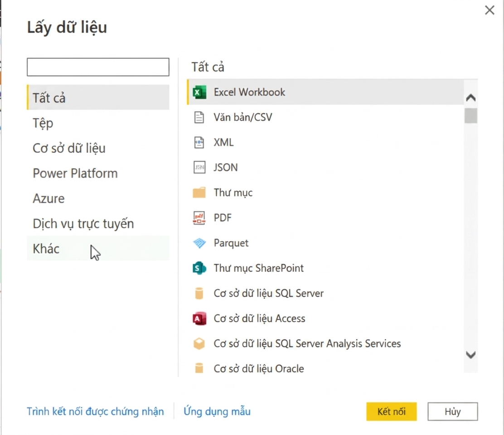Click the SharePoint folder icon
The image size is (504, 435).
(199, 268)
